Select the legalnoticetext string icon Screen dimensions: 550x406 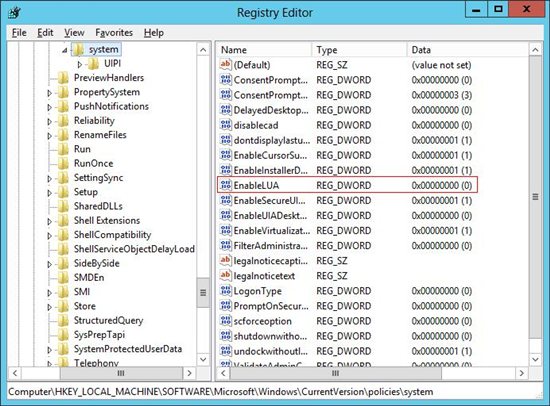226,275
